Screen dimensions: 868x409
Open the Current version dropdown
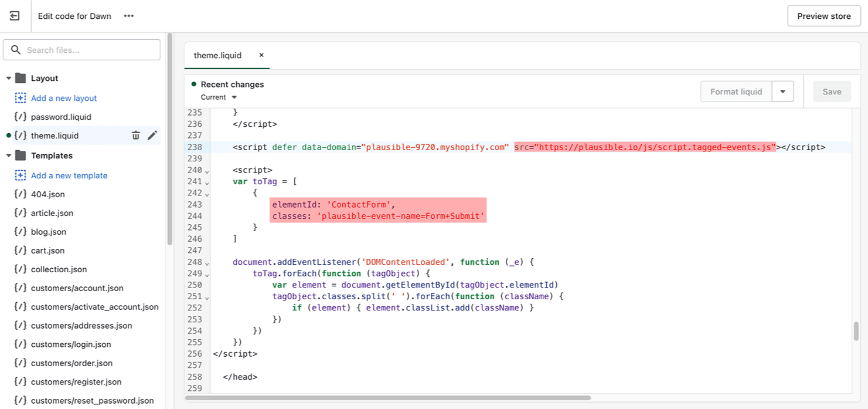[x=219, y=97]
